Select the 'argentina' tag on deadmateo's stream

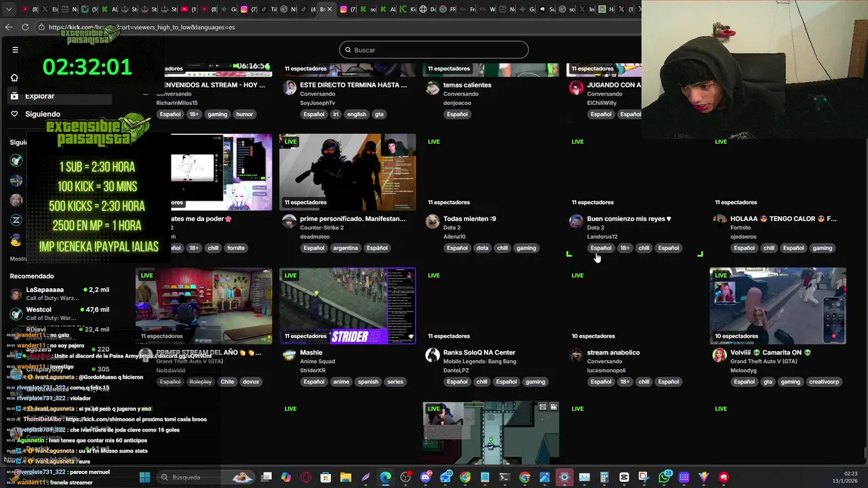tap(345, 248)
